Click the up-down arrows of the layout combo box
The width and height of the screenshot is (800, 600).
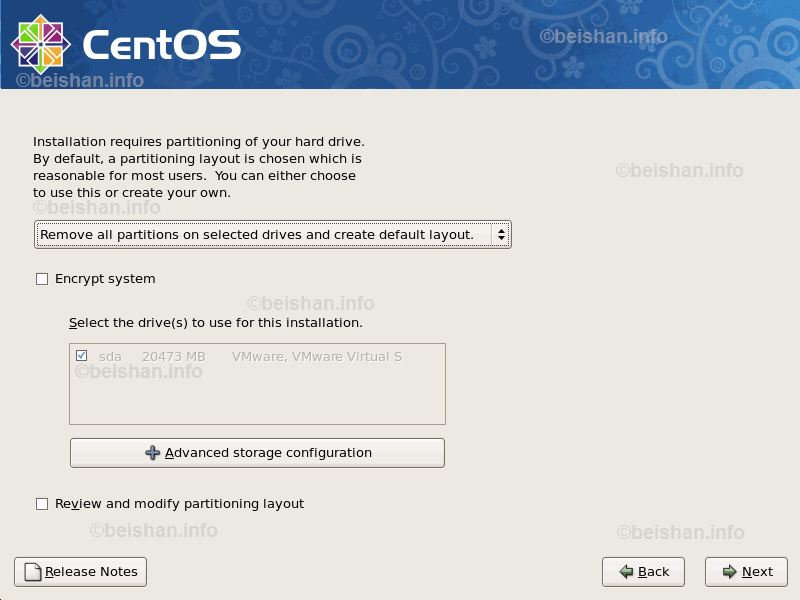pos(499,235)
